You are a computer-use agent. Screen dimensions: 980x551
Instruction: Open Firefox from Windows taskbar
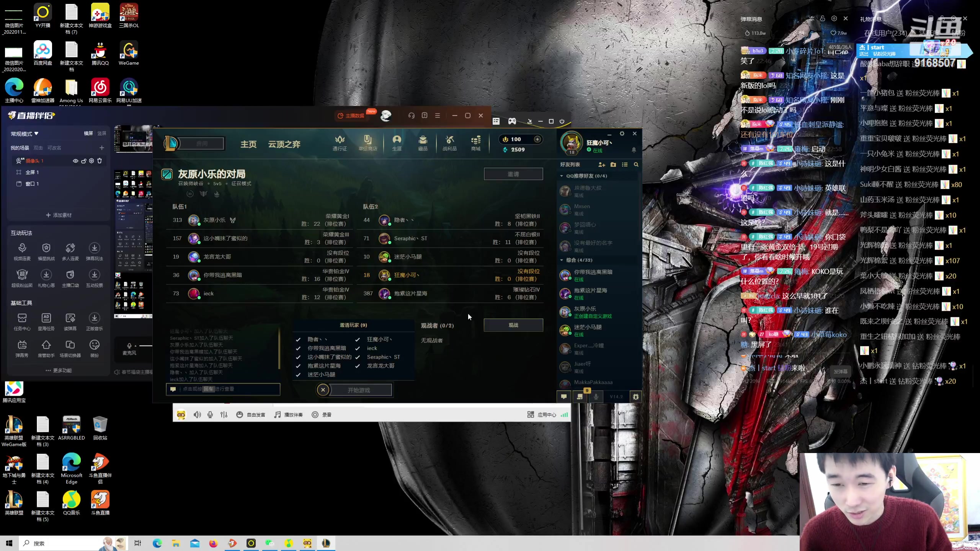213,543
